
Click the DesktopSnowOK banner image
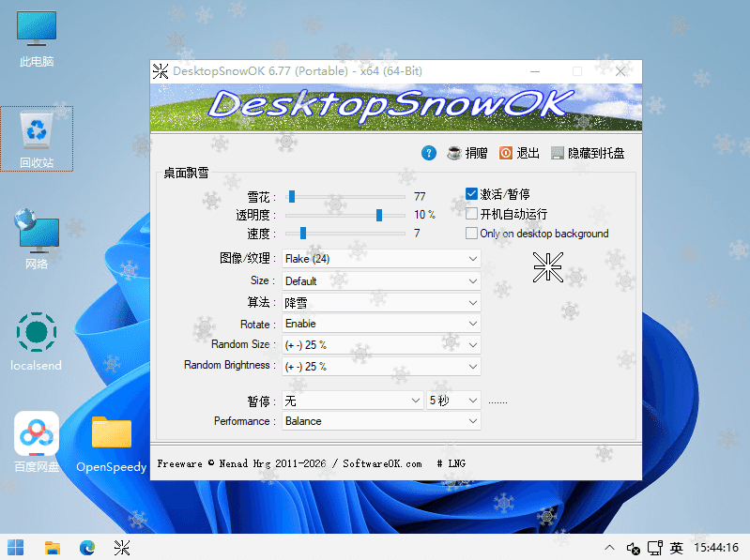396,107
